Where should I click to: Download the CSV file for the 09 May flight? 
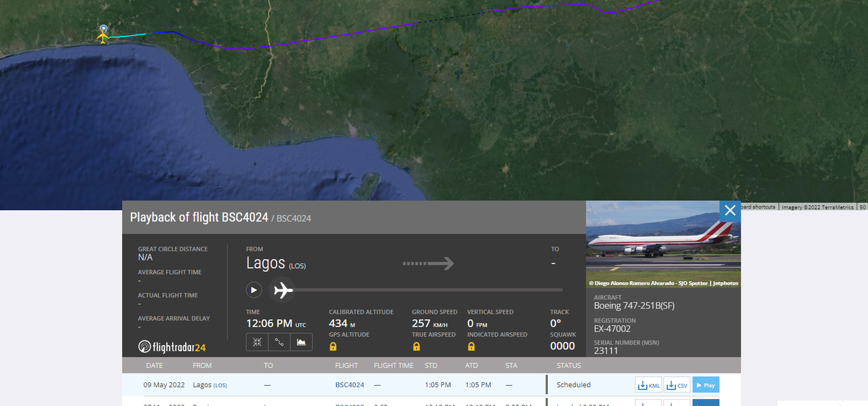pos(677,385)
